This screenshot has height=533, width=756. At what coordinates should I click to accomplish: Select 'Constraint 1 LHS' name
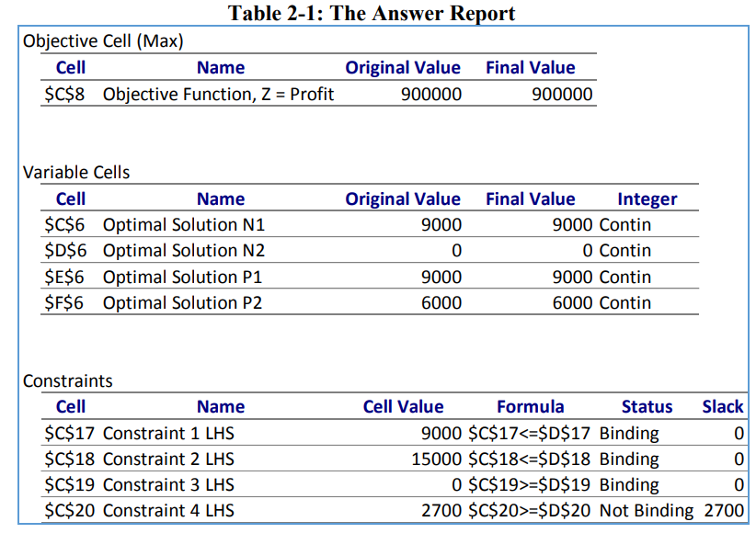(168, 433)
